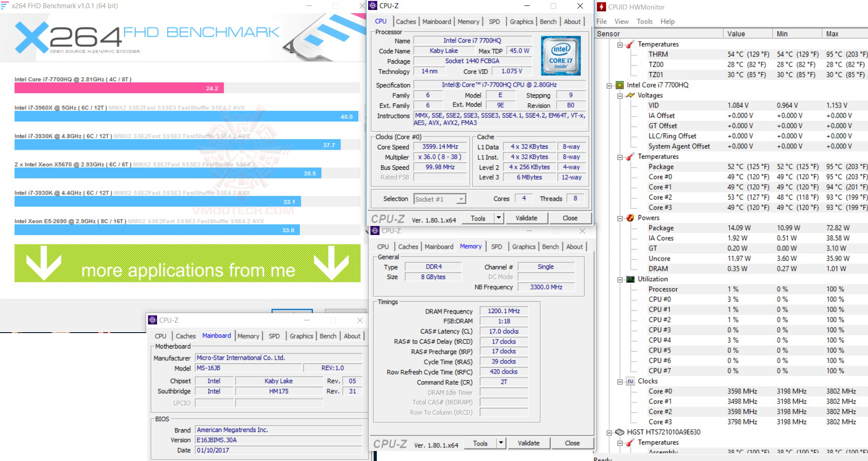This screenshot has height=461, width=868.
Task: Click the BIOS Version field 'E16JBIMS.30A'
Action: [279, 440]
